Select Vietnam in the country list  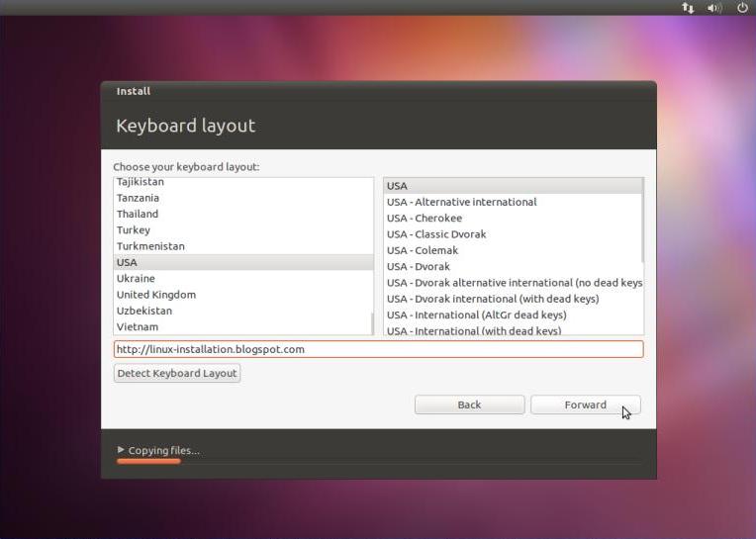(243, 327)
